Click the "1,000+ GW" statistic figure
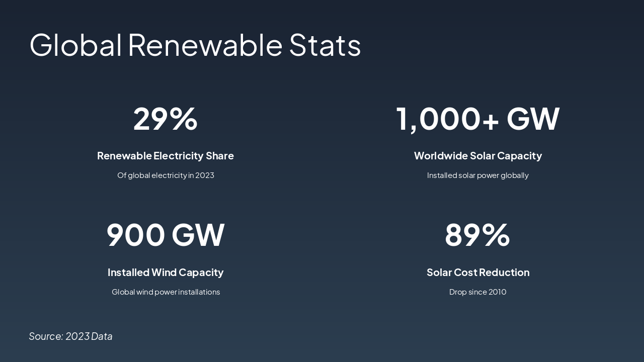 (477, 119)
